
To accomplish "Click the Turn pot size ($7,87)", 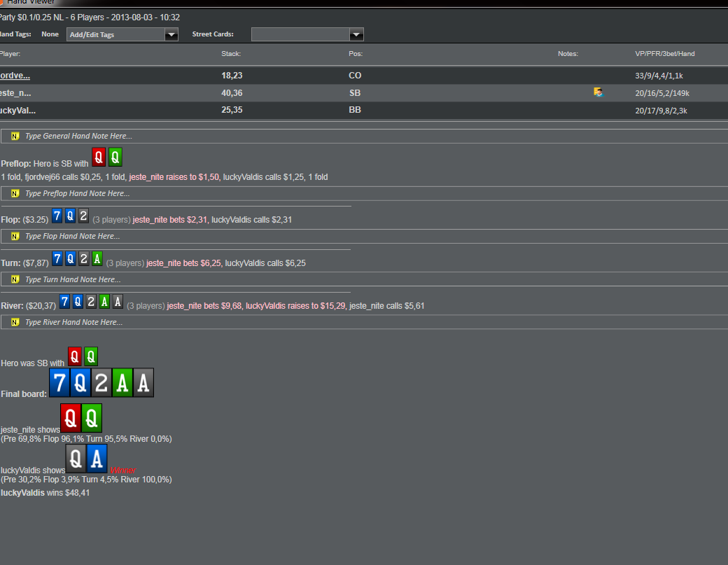I will (x=36, y=263).
